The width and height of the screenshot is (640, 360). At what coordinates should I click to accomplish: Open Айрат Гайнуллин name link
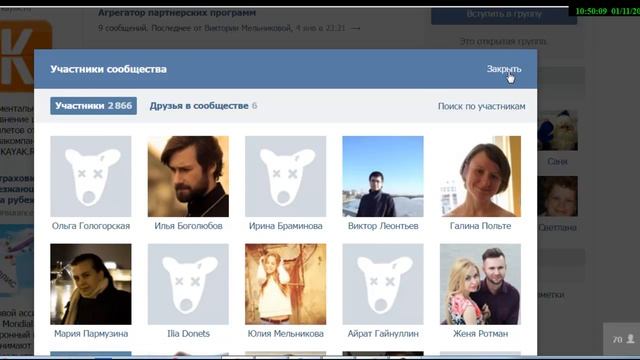tap(383, 333)
